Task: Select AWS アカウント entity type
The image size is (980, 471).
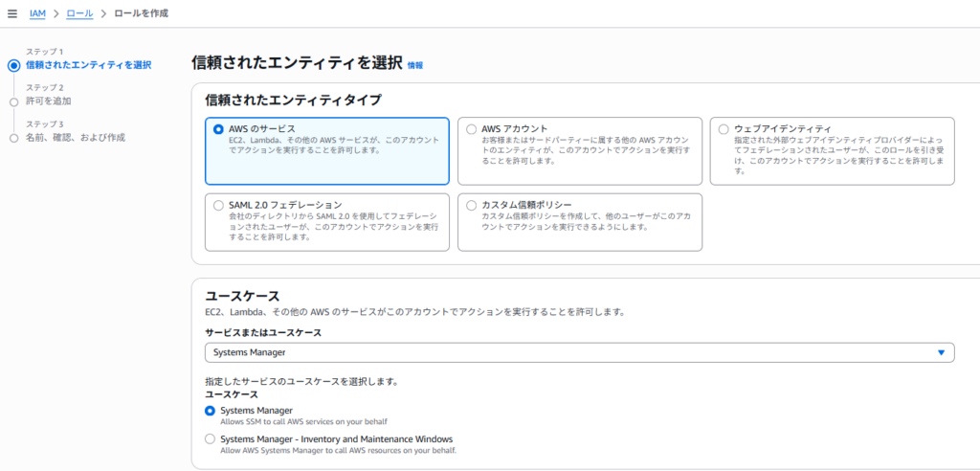Action: (x=579, y=150)
